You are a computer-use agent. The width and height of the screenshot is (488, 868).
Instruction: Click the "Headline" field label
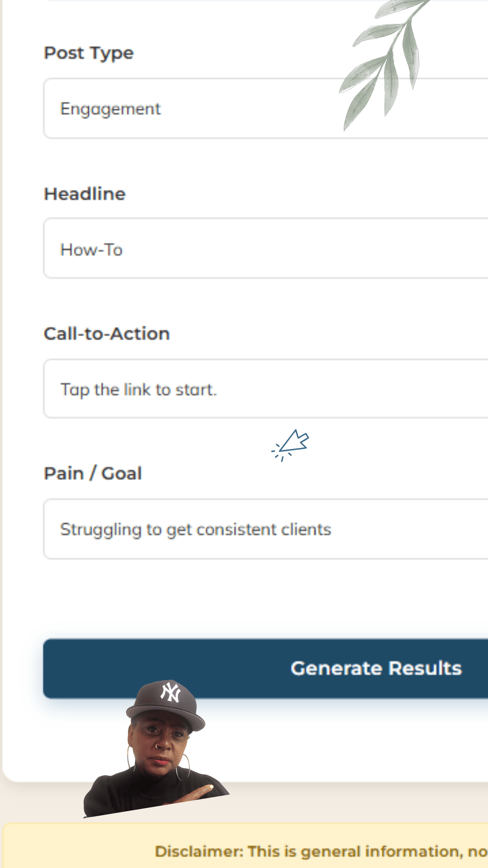coord(84,194)
